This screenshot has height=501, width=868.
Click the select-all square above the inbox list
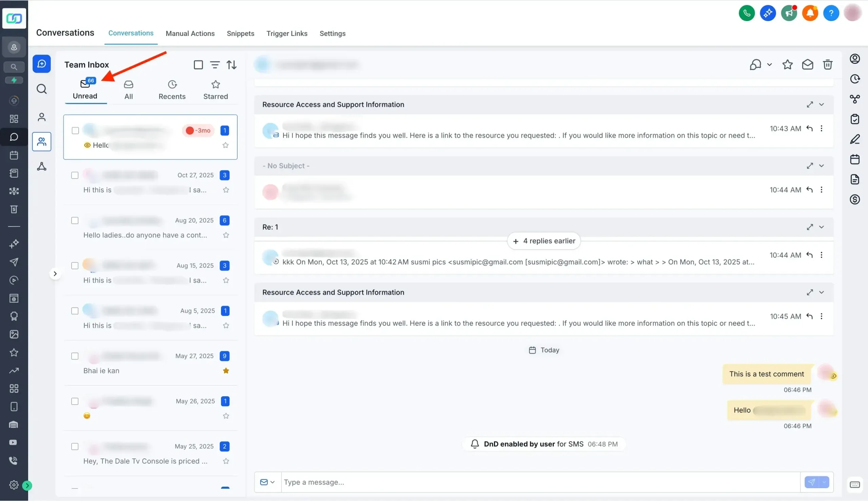[x=198, y=65]
